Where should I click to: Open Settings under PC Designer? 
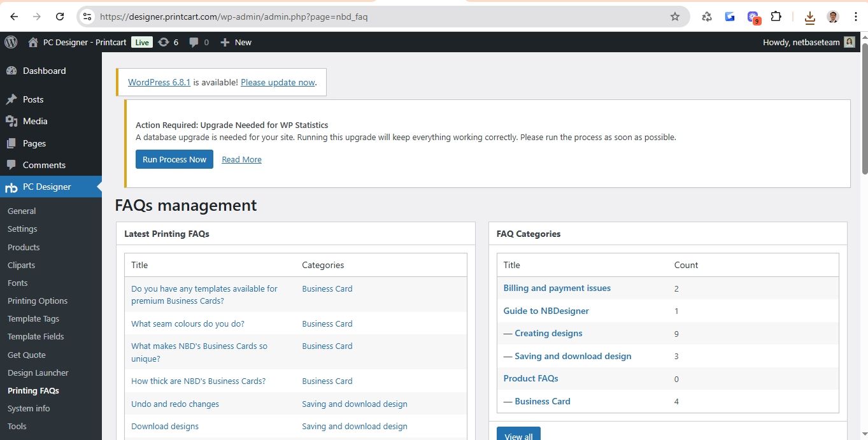click(x=22, y=229)
